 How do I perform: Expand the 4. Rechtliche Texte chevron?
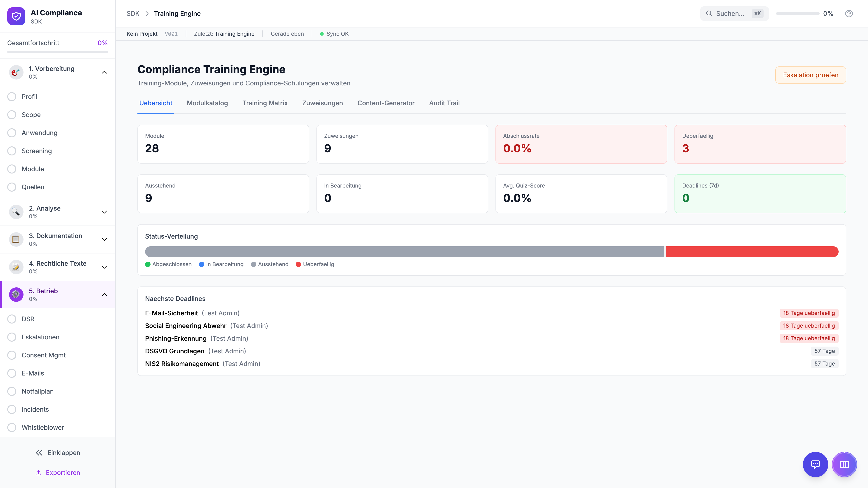(104, 267)
